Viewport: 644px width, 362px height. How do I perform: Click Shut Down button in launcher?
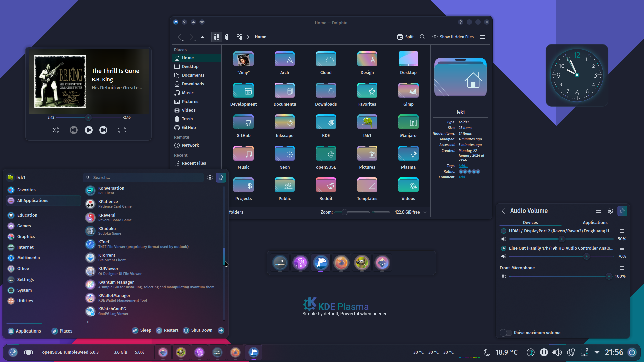click(198, 330)
